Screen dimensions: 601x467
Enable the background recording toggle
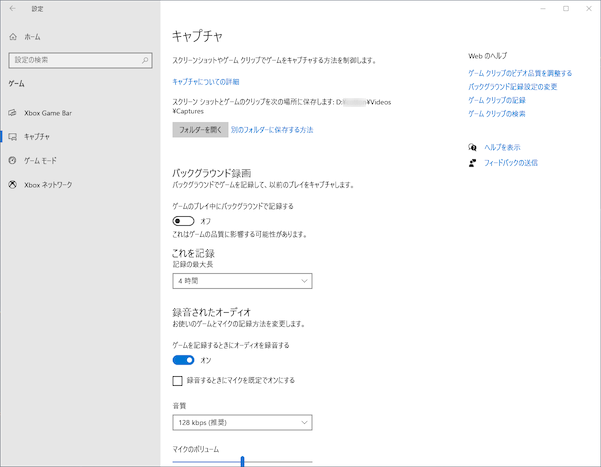pyautogui.click(x=183, y=221)
